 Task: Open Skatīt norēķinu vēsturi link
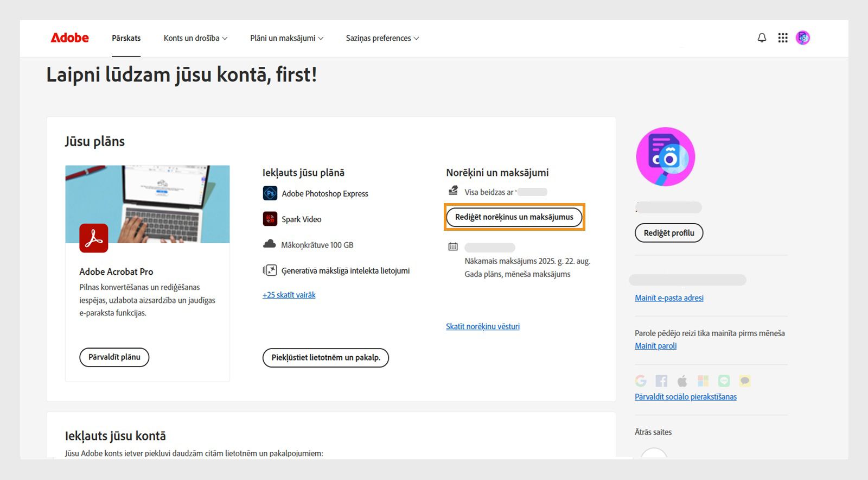[x=483, y=326]
